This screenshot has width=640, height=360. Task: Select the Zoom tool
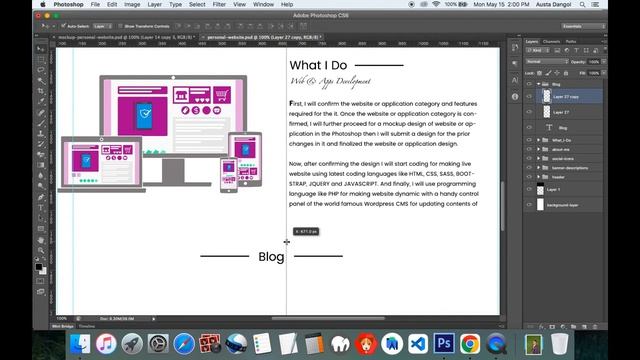41,251
